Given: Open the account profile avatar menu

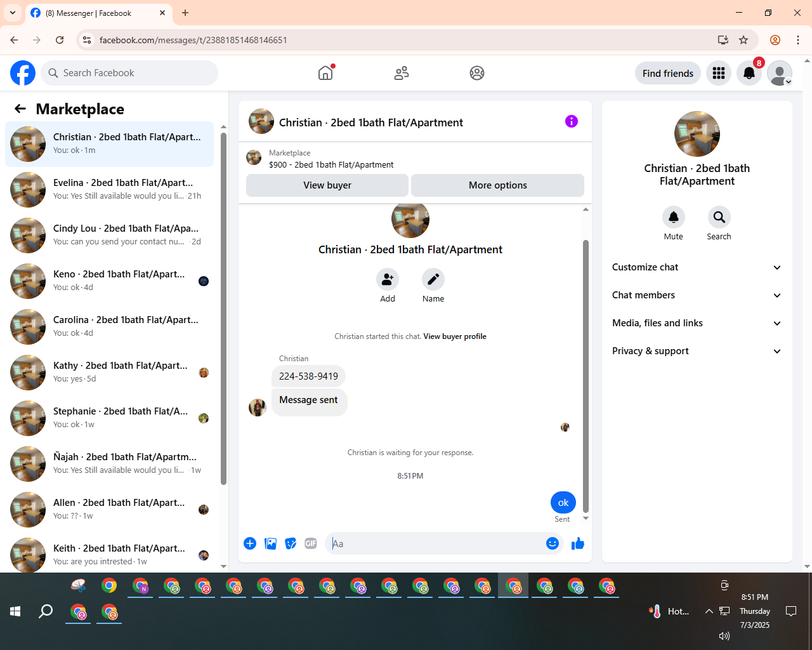Looking at the screenshot, I should pyautogui.click(x=780, y=73).
